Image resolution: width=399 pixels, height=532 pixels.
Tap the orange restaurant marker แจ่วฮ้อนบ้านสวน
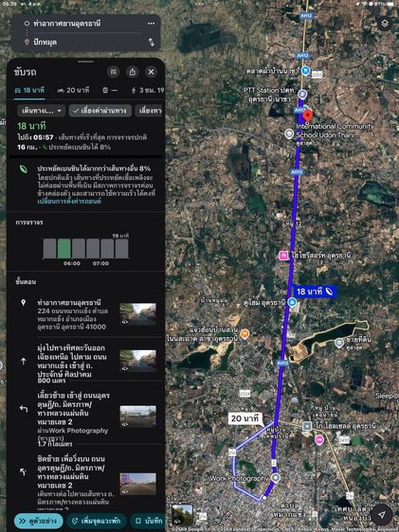tap(245, 334)
